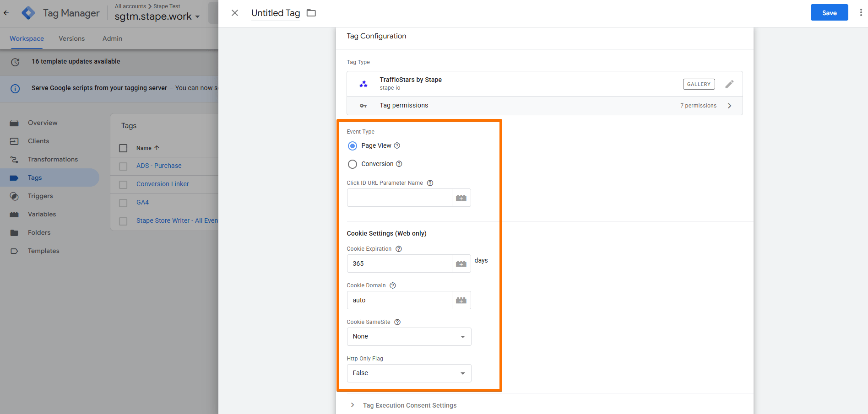Open help for Cookie SameSite

coord(397,322)
